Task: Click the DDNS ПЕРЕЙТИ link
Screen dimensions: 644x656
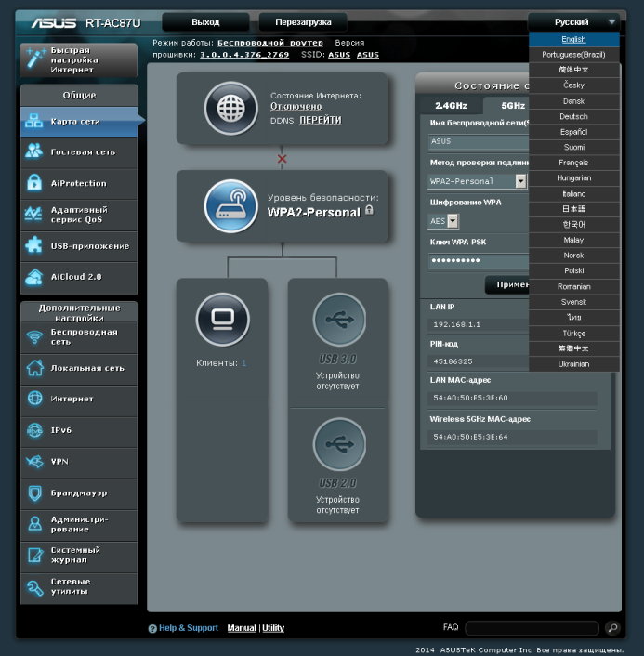Action: point(321,120)
